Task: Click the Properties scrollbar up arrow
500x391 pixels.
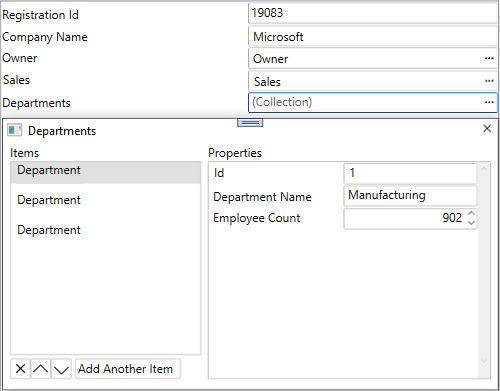Action: coord(484,169)
